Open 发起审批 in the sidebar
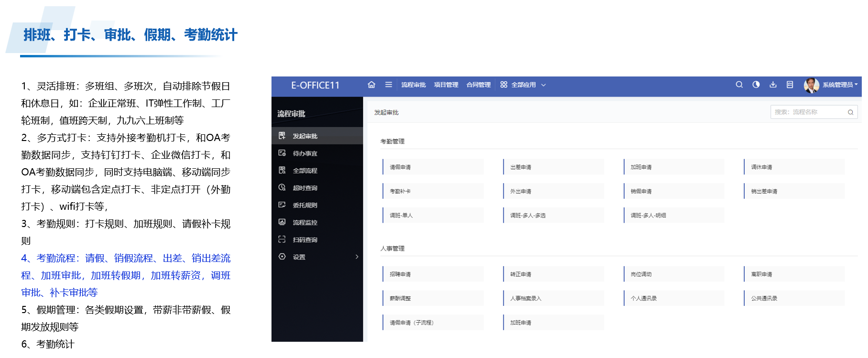Image resolution: width=868 pixels, height=358 pixels. coord(317,136)
